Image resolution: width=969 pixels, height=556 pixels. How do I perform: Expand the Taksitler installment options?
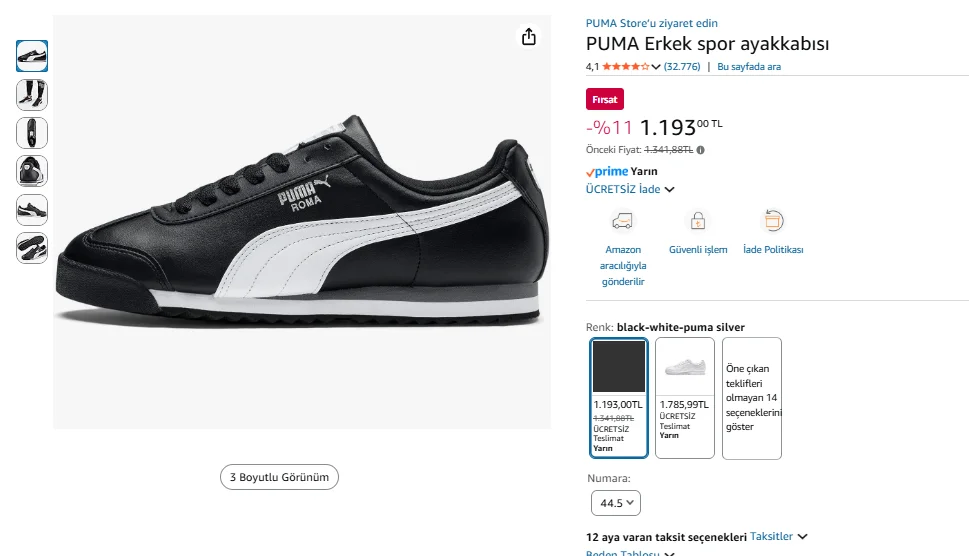point(779,536)
